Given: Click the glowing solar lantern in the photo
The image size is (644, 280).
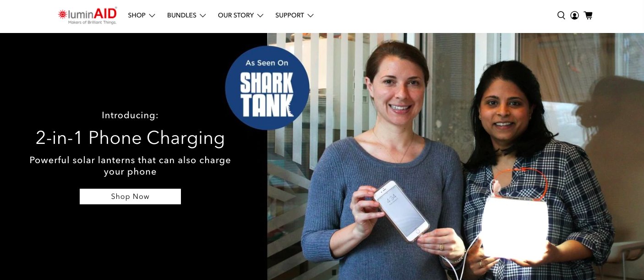Looking at the screenshot, I should tap(514, 227).
